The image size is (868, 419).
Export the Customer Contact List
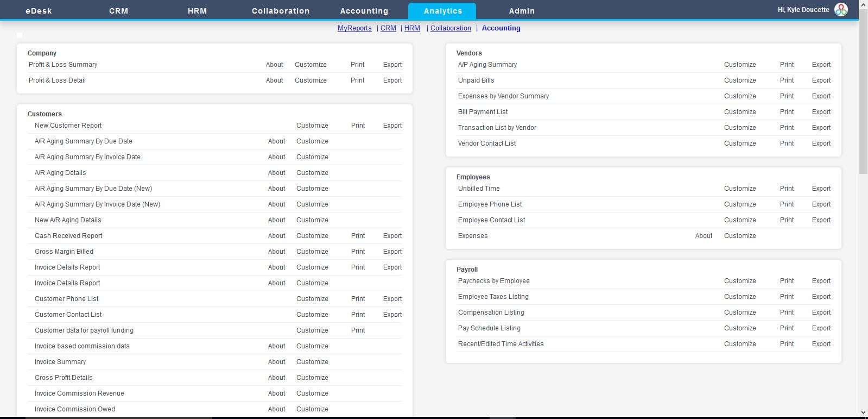click(392, 315)
